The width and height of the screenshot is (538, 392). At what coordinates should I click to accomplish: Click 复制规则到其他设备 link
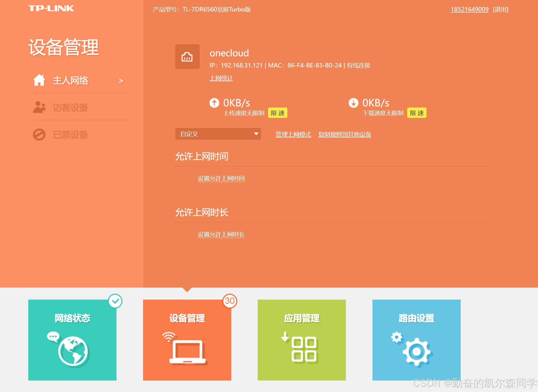tap(344, 134)
